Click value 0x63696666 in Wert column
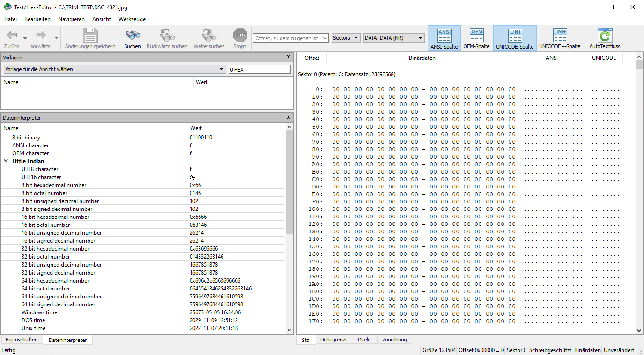Screen dimensions: 644x355 pyautogui.click(x=204, y=249)
